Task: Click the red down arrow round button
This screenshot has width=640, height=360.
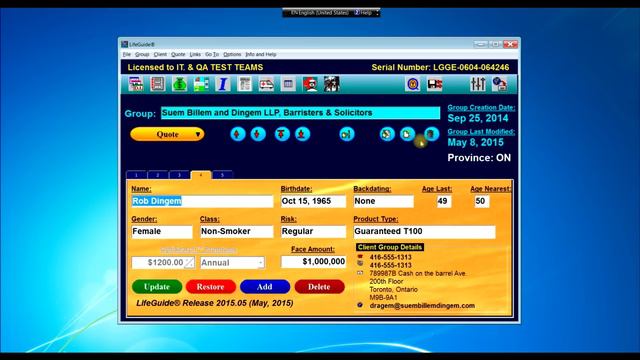Action: point(258,134)
